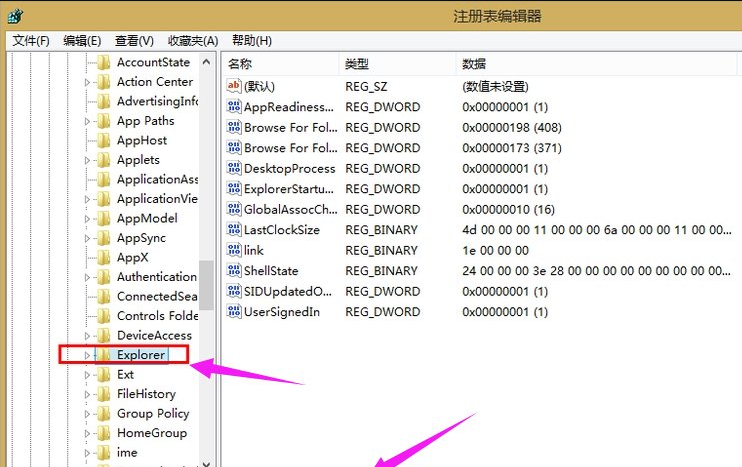
Task: Select the (默认) string value icon
Action: tap(235, 86)
